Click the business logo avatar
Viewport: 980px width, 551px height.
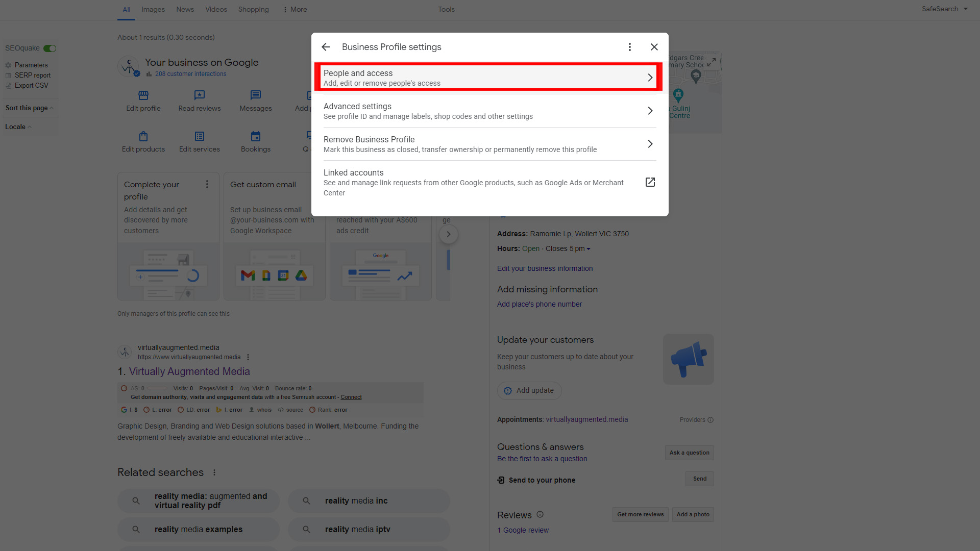129,66
